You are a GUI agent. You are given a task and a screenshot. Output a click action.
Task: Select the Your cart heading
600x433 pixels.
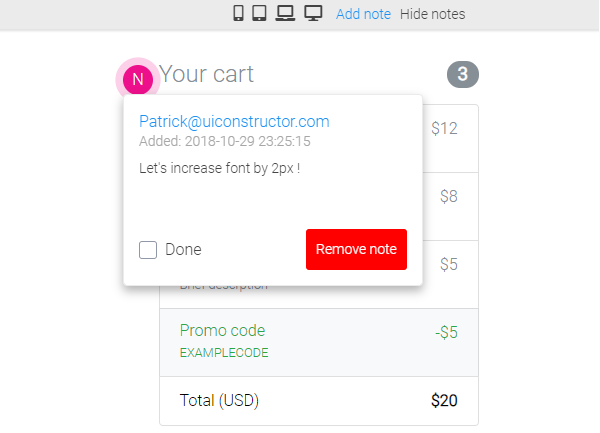click(x=207, y=74)
